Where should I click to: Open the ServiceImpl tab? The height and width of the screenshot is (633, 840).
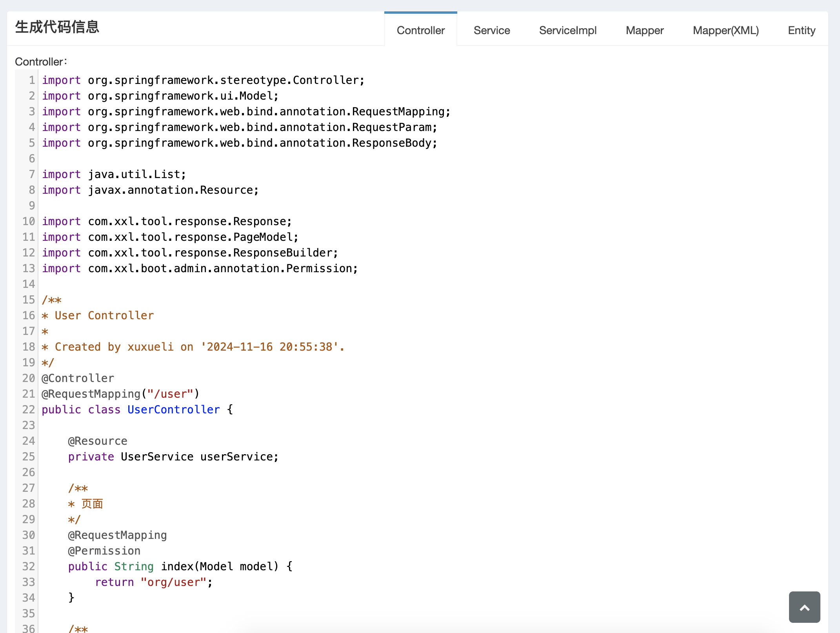pos(567,30)
